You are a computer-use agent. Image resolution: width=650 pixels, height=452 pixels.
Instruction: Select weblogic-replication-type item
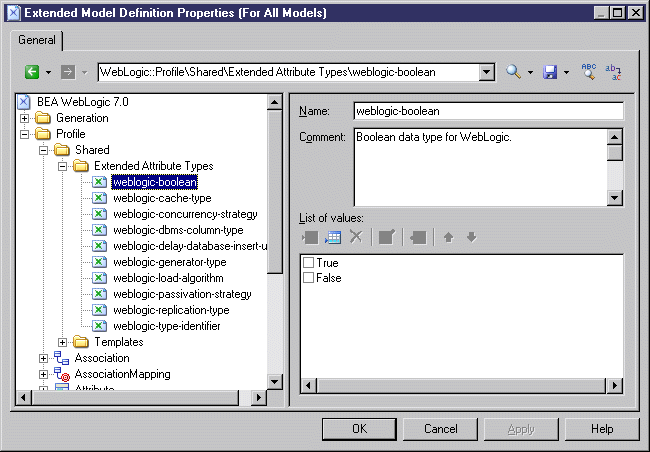(x=171, y=310)
